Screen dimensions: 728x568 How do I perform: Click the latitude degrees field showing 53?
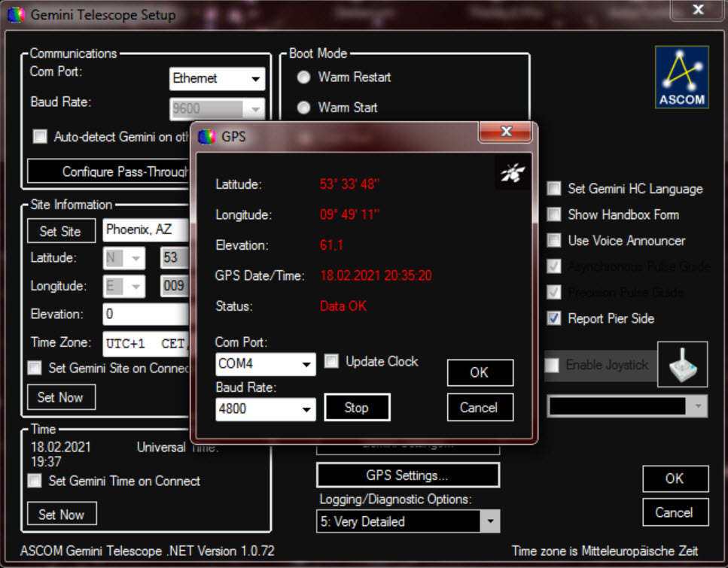pyautogui.click(x=175, y=258)
